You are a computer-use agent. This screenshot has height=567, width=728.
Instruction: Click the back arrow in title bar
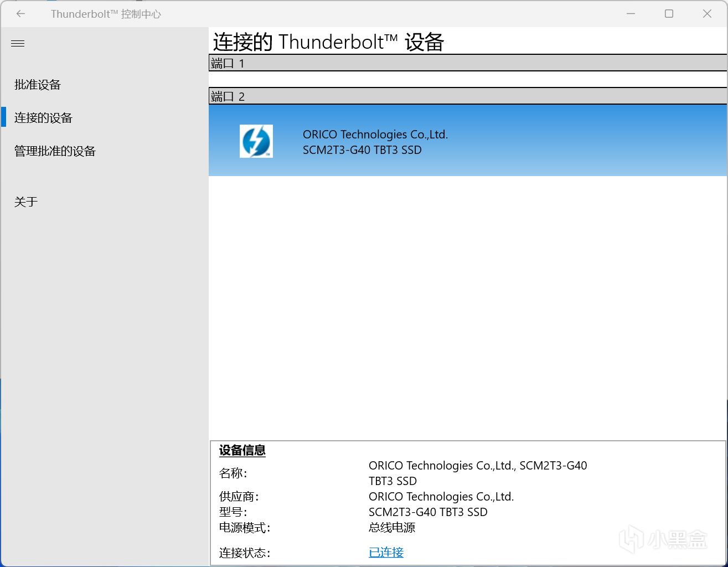20,14
